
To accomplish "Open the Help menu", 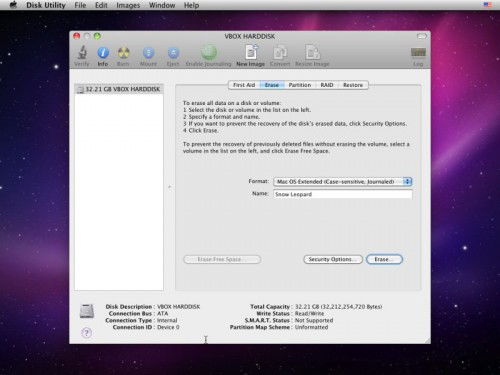I will coord(191,5).
